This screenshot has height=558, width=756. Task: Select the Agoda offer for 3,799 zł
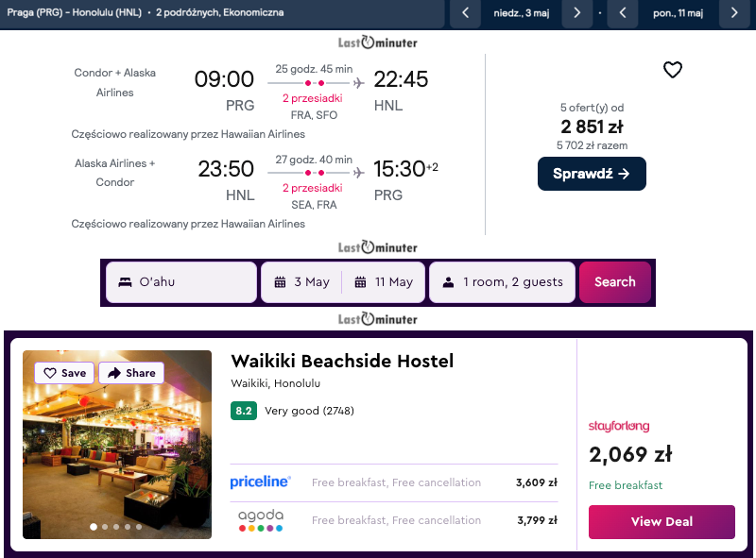393,520
